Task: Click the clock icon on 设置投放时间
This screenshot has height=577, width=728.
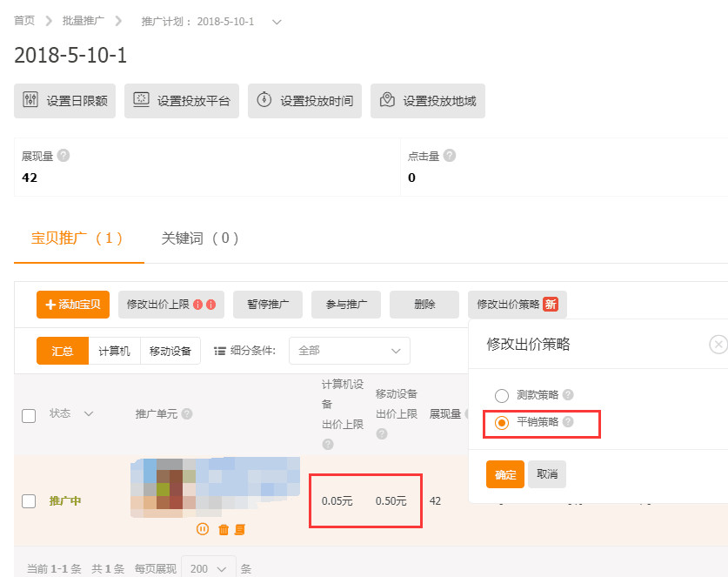Action: tap(264, 99)
